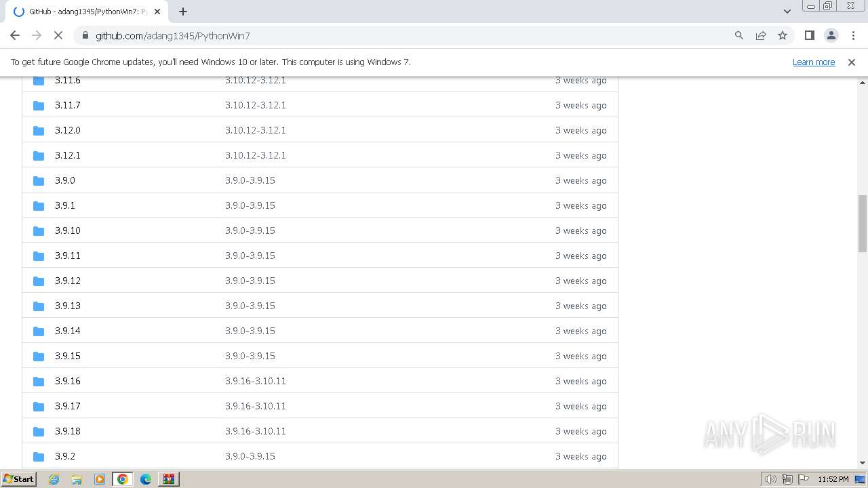
Task: Click the folder icon for 3.12.1
Action: 39,156
